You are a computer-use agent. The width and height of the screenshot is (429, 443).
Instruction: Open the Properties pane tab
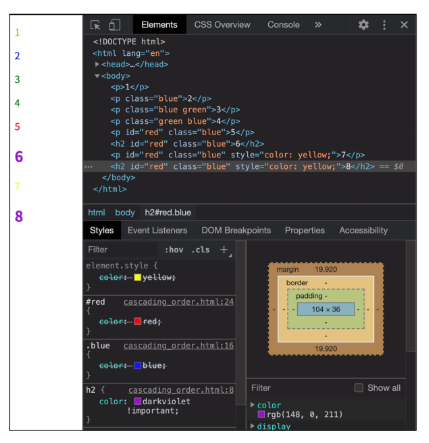click(305, 230)
